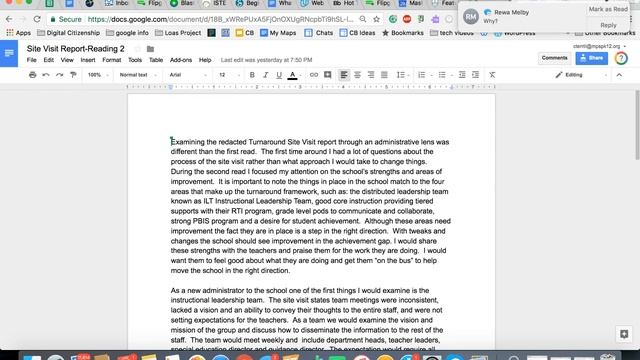The height and width of the screenshot is (360, 640).
Task: Click the left indent marker on the ruler
Action: [x=171, y=87]
